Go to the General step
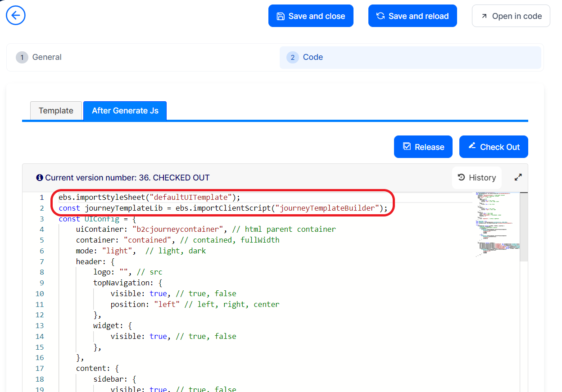The height and width of the screenshot is (392, 562). pos(39,57)
